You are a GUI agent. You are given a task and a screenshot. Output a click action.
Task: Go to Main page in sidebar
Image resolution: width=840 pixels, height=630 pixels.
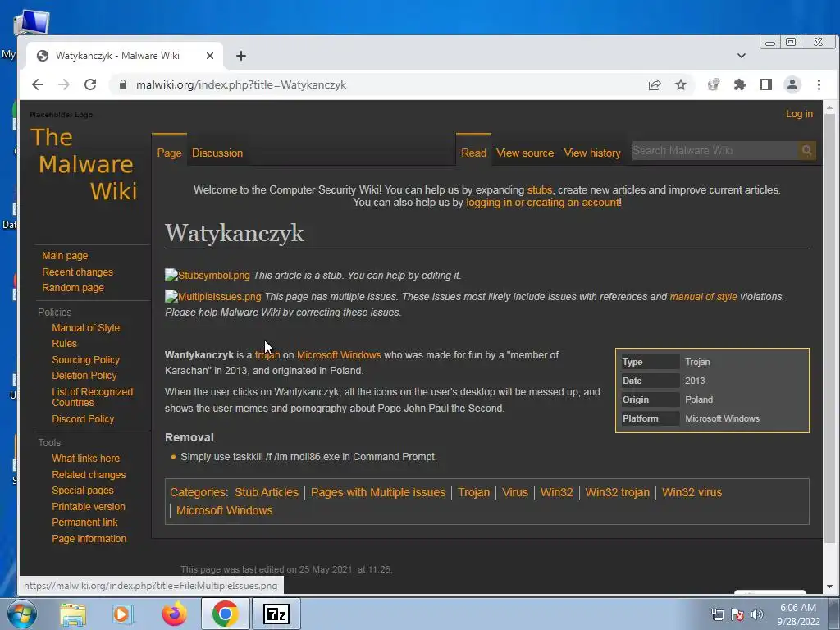[x=65, y=256]
